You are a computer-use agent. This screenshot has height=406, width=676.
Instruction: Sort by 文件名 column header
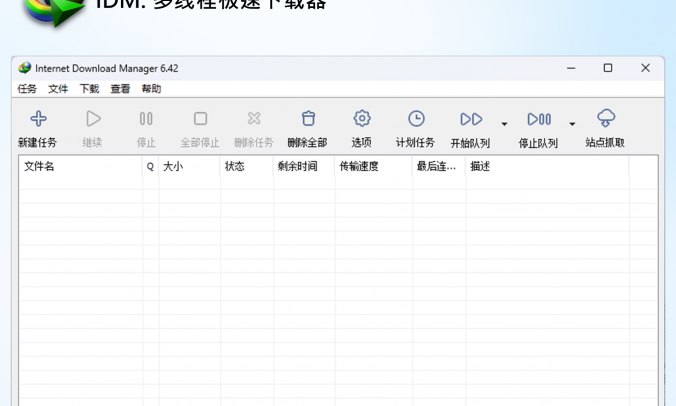tap(81, 166)
